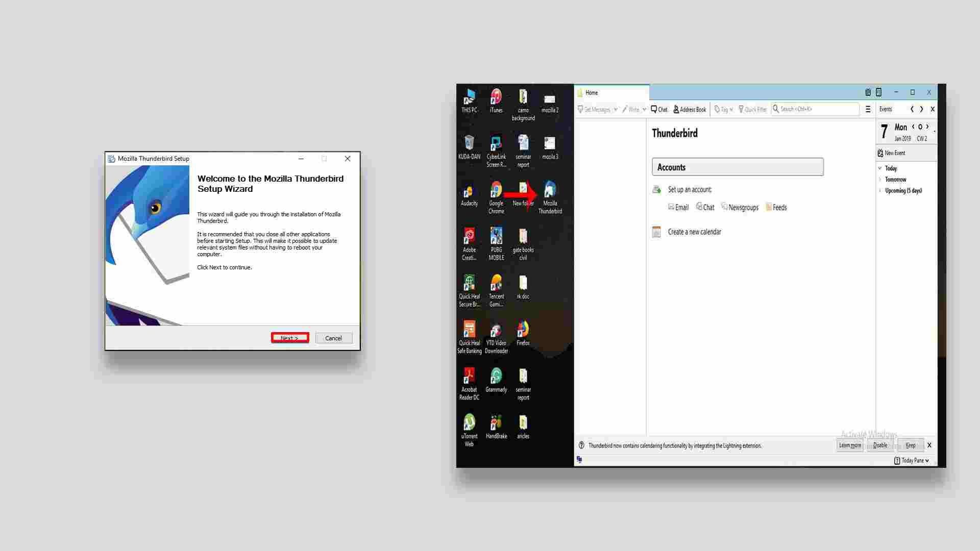Open the Today Pane dropdown in status bar
Image resolution: width=980 pixels, height=551 pixels.
tap(912, 461)
